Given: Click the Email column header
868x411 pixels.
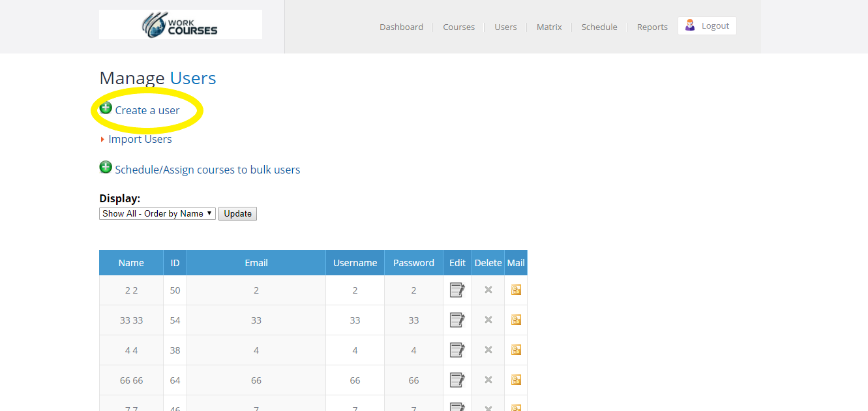Looking at the screenshot, I should [256, 263].
